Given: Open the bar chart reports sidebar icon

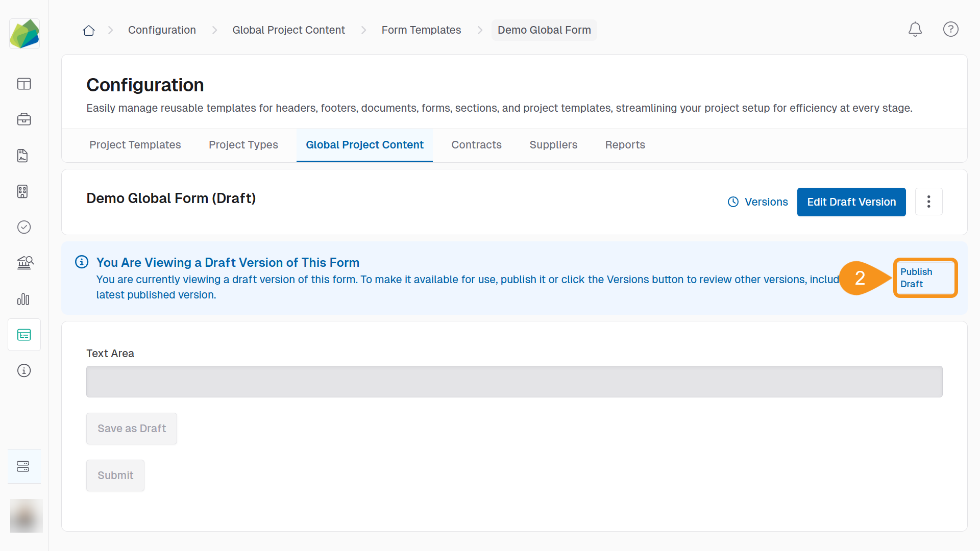Looking at the screenshot, I should pyautogui.click(x=23, y=299).
